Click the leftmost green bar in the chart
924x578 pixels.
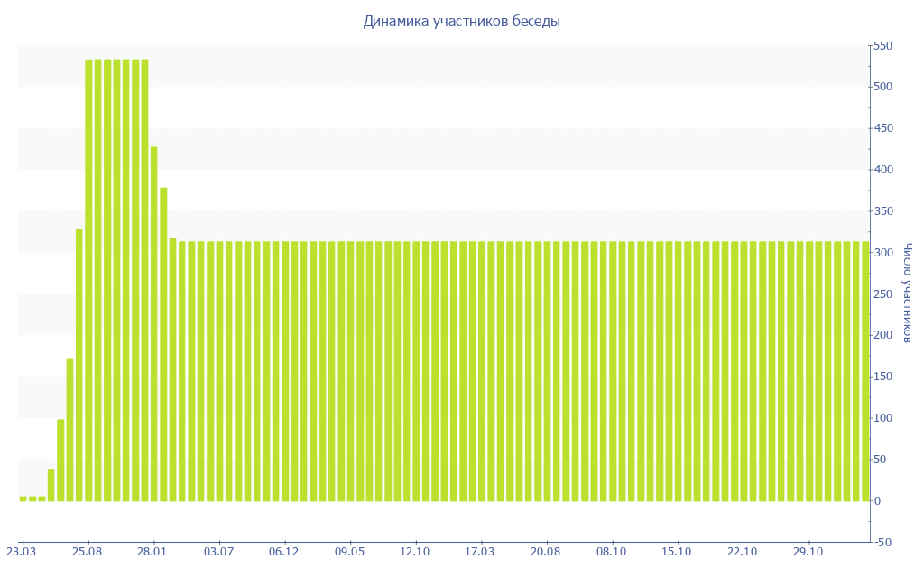(x=23, y=499)
